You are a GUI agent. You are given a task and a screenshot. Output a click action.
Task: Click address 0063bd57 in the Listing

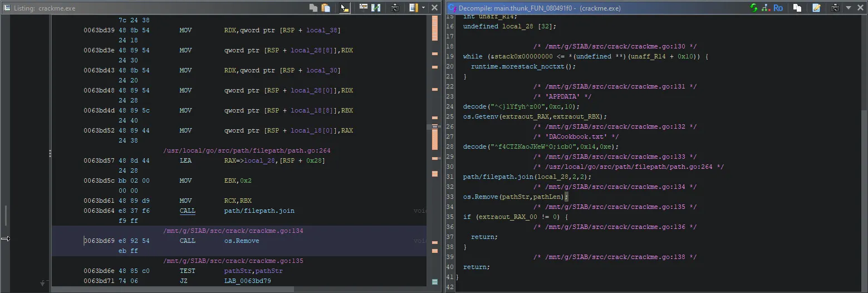pos(99,160)
